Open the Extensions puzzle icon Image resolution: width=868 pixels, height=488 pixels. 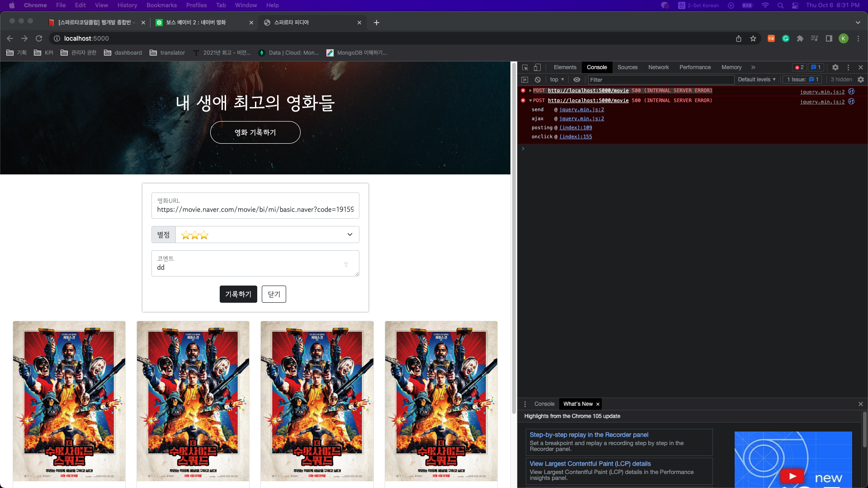(800, 38)
